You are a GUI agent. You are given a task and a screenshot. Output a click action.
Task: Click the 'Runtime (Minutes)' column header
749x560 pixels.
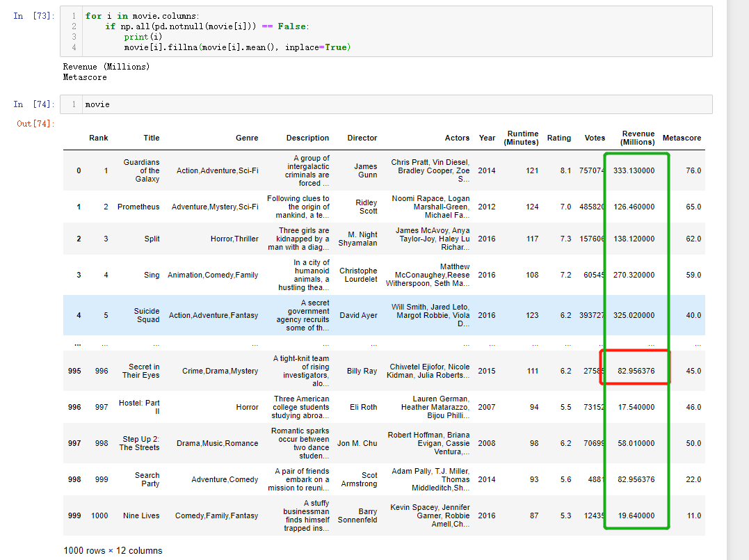pyautogui.click(x=521, y=138)
